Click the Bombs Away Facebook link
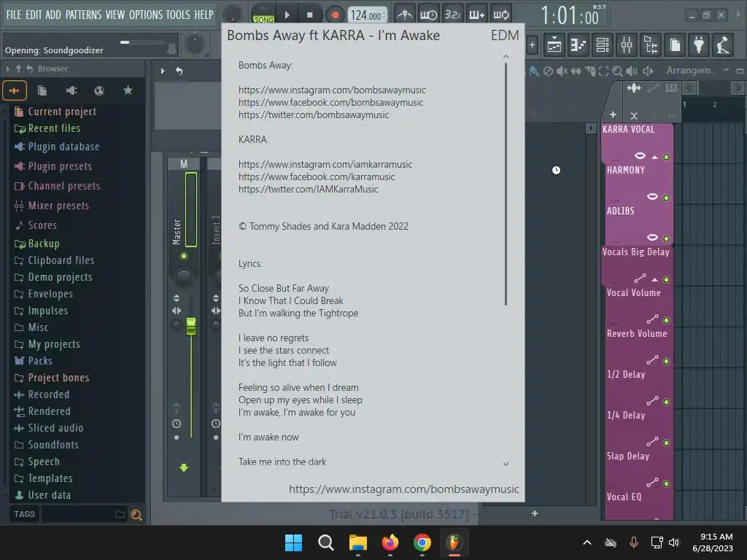This screenshot has width=747, height=560. click(330, 102)
